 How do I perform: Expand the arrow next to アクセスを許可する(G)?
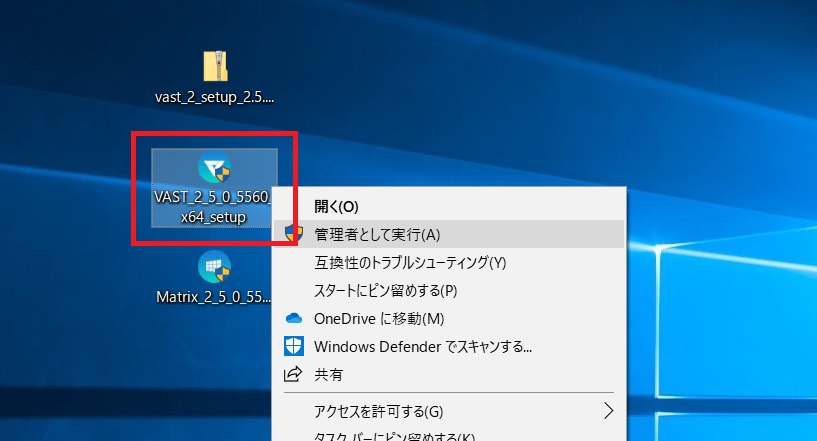tap(608, 411)
